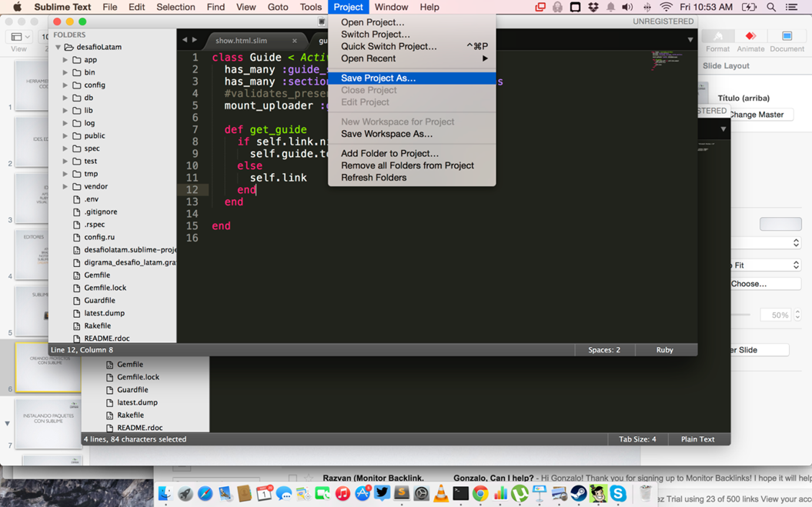The height and width of the screenshot is (507, 812).
Task: Open Finder from the Dock
Action: pyautogui.click(x=165, y=493)
